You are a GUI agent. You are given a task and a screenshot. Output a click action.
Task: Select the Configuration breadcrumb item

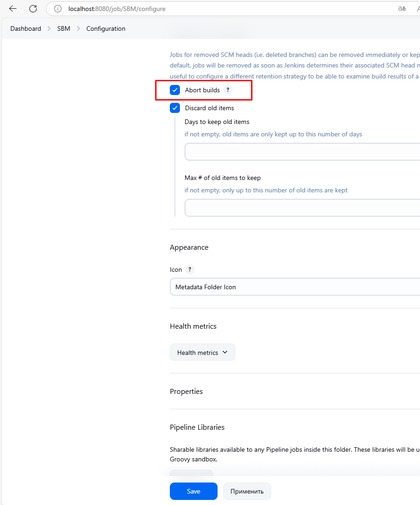[106, 28]
